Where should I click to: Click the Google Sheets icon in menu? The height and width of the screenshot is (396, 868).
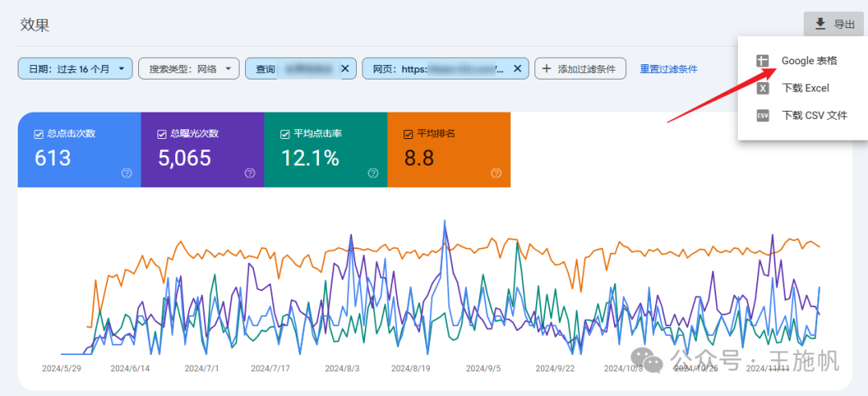point(763,61)
